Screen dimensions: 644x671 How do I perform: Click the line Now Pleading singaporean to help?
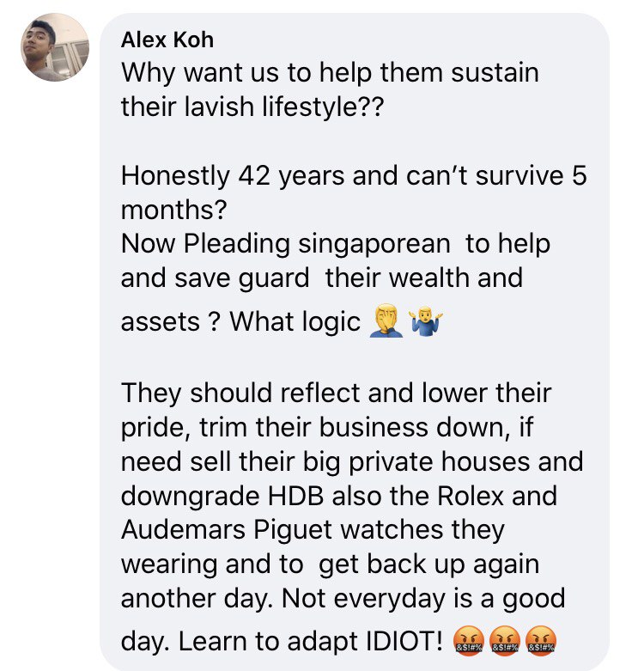tap(336, 244)
